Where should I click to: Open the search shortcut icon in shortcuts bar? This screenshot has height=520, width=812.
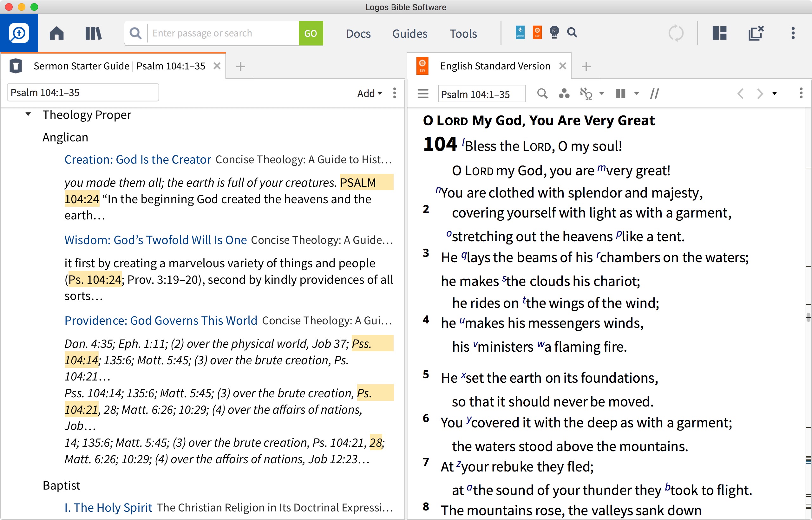572,32
